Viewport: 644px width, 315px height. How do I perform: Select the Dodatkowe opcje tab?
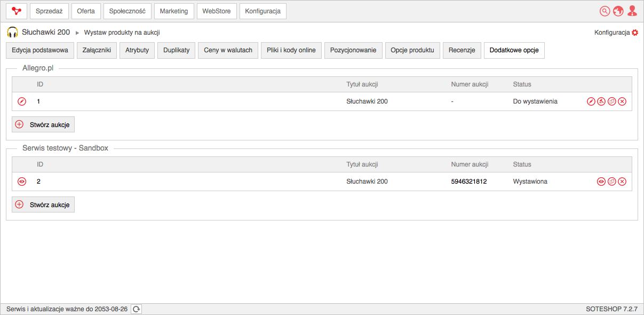[x=514, y=50]
